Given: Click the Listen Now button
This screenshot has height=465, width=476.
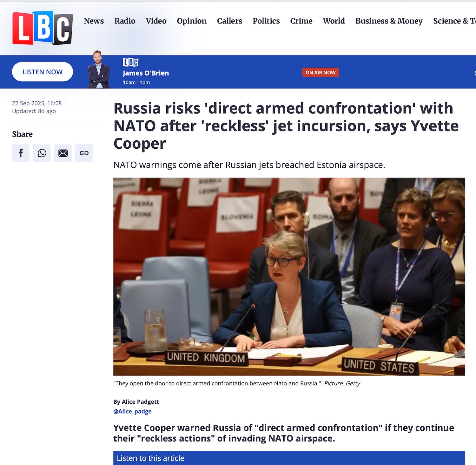Looking at the screenshot, I should coord(43,72).
